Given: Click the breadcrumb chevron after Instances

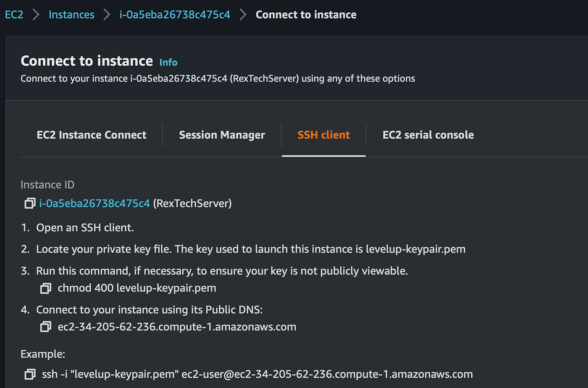Looking at the screenshot, I should 107,15.
